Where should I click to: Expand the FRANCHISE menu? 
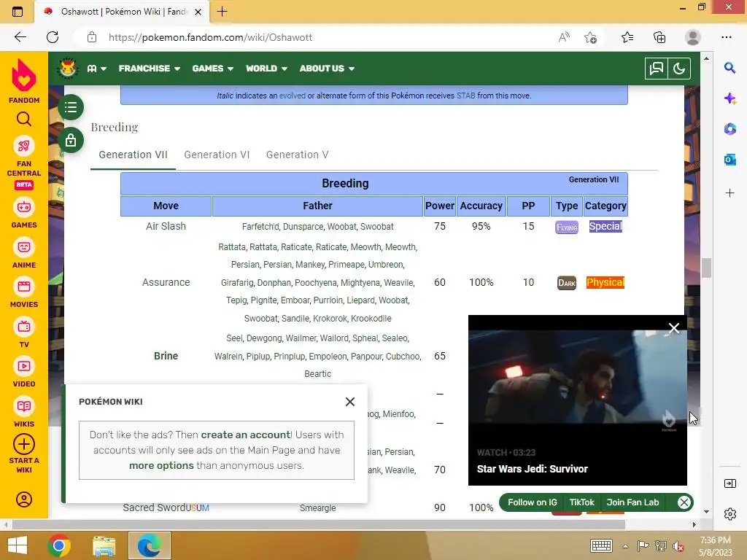point(149,69)
